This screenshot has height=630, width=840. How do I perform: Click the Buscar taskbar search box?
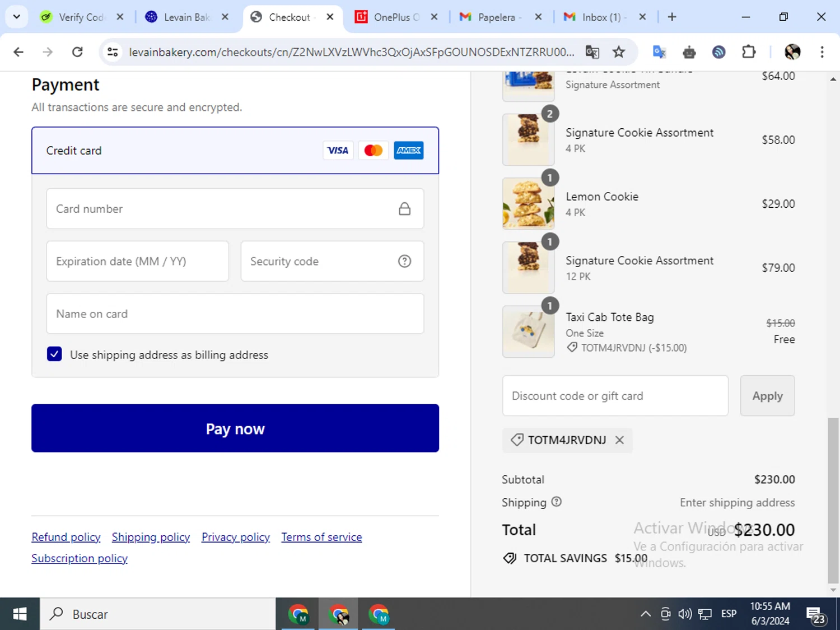[x=157, y=614]
